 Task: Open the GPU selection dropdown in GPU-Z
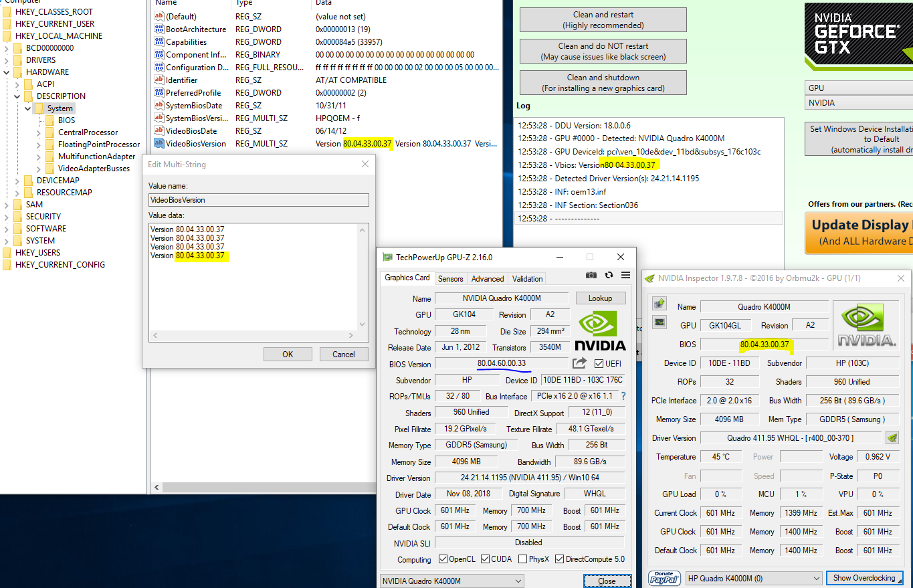click(452, 581)
